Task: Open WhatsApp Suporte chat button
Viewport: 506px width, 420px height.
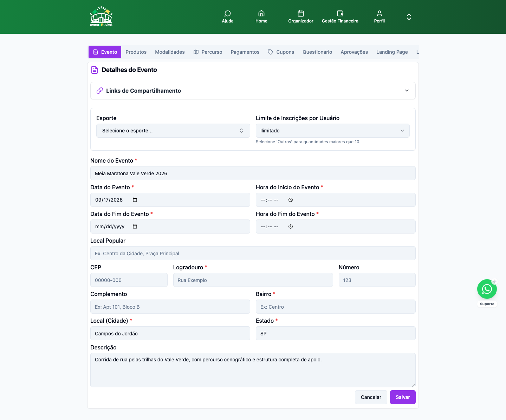Action: coord(487,289)
